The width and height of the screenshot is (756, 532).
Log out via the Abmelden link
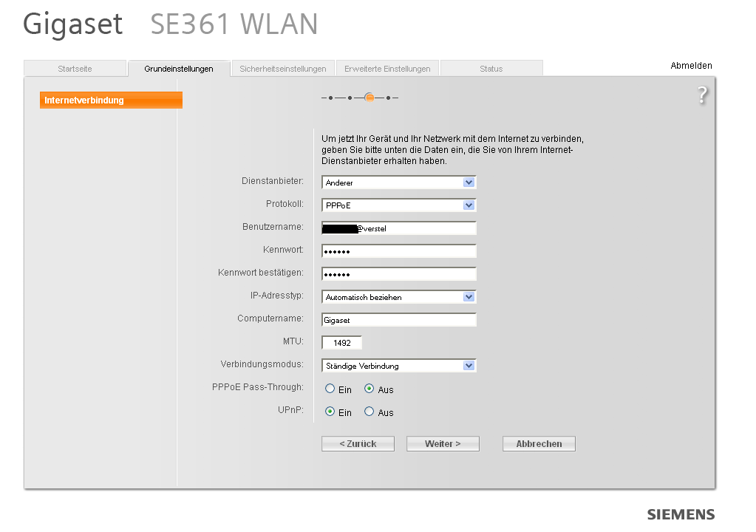691,66
